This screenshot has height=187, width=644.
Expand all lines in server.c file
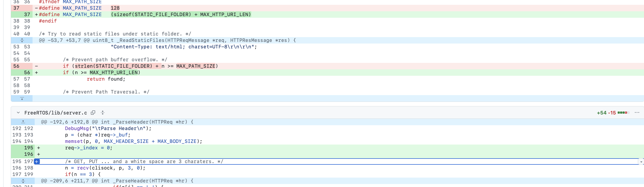[x=103, y=113]
